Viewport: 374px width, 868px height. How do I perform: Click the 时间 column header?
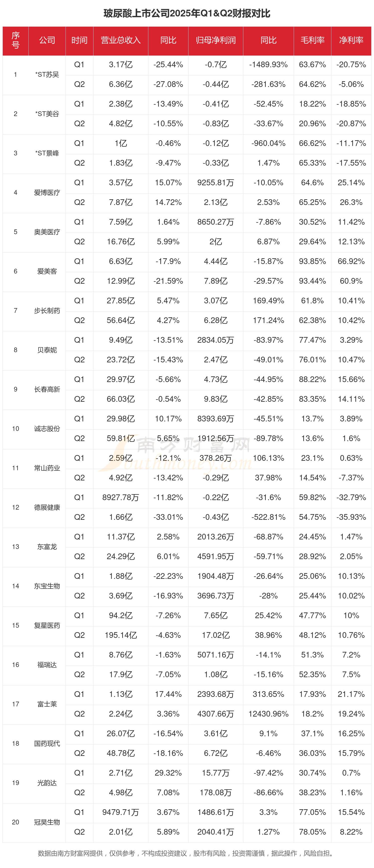pos(79,40)
